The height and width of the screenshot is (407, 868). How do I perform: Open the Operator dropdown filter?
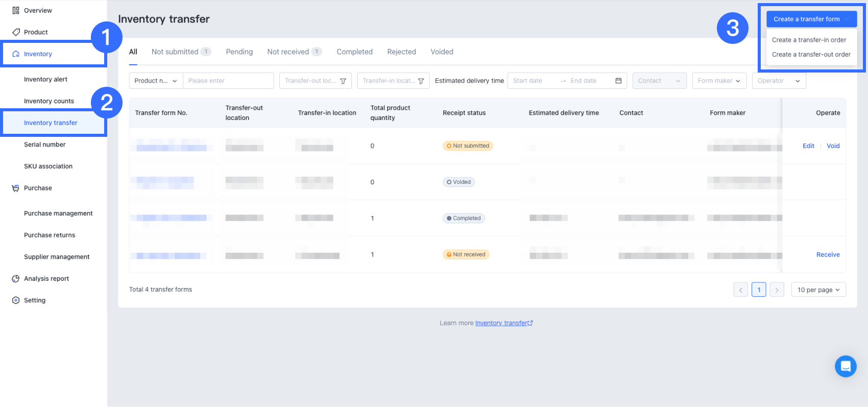(x=779, y=81)
